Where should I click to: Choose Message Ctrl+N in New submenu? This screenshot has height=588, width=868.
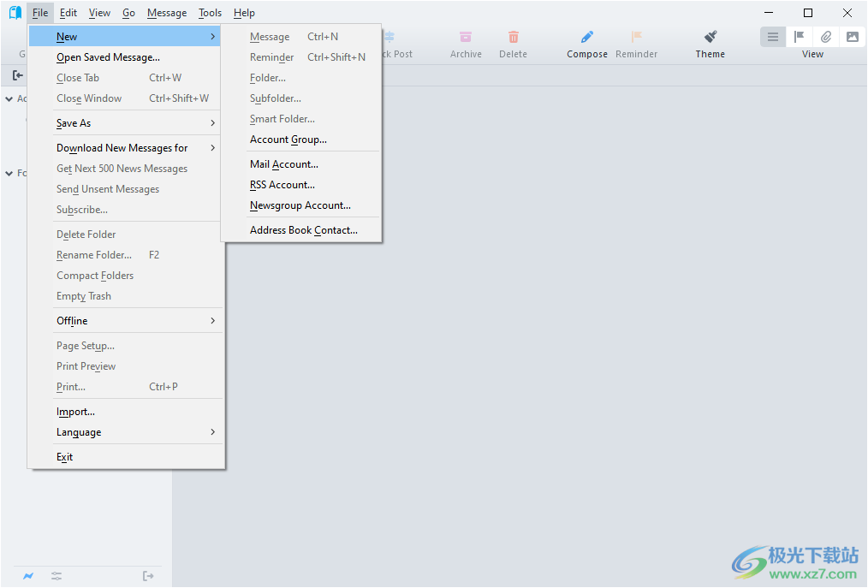tap(301, 37)
